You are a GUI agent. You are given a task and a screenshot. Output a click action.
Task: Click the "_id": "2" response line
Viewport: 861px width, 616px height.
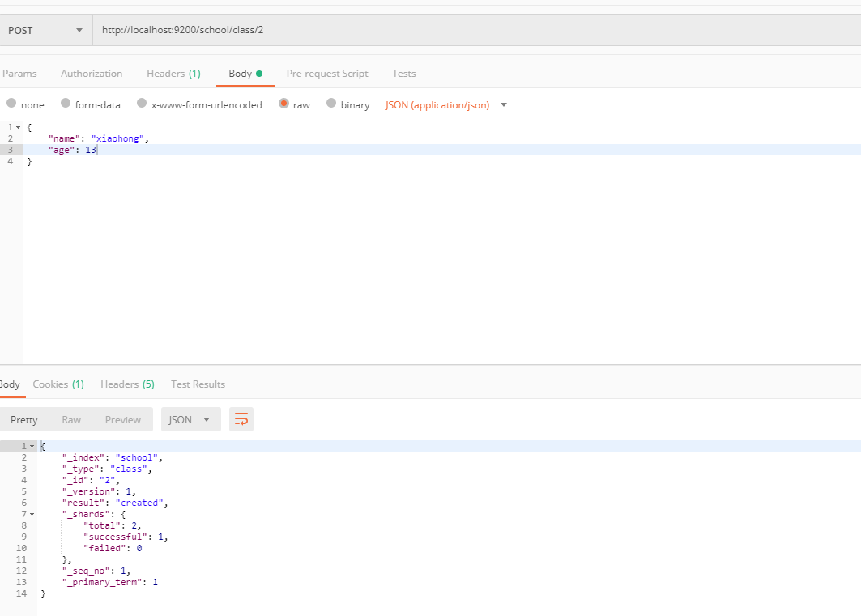coord(91,481)
